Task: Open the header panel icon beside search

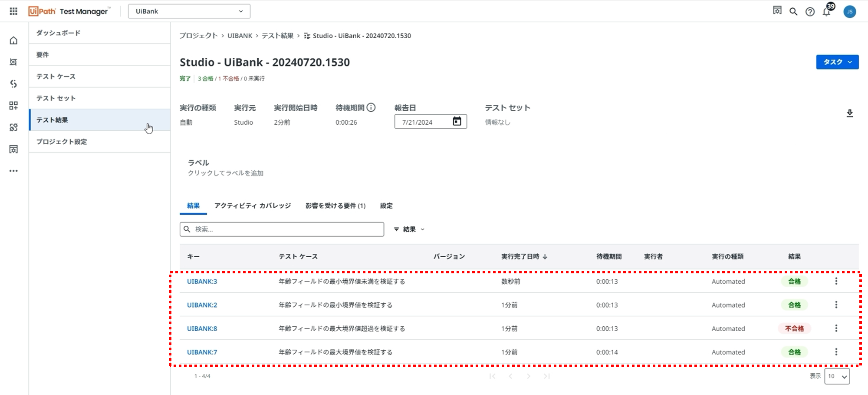Action: (x=777, y=11)
